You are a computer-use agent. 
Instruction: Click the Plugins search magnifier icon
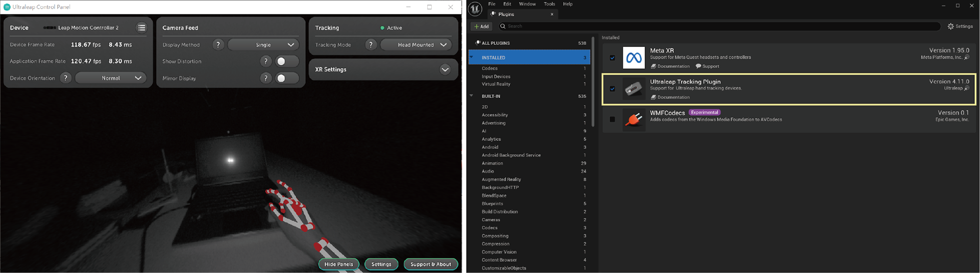click(503, 26)
